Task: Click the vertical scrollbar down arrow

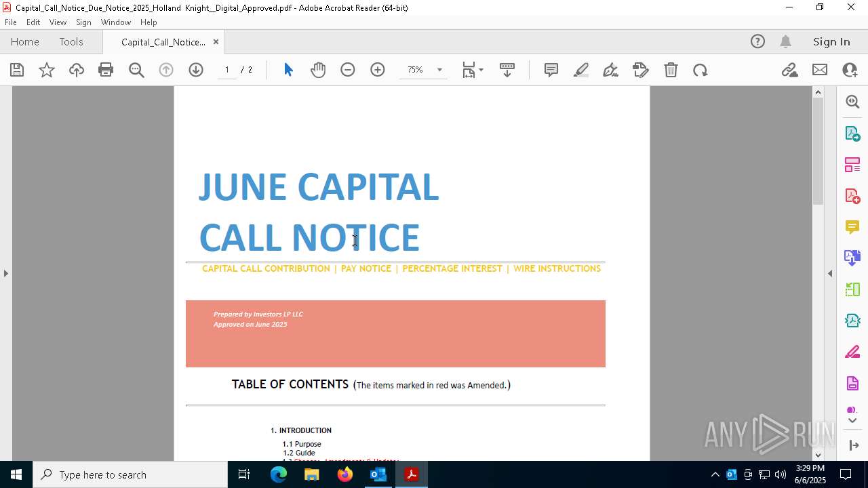Action: [818, 455]
